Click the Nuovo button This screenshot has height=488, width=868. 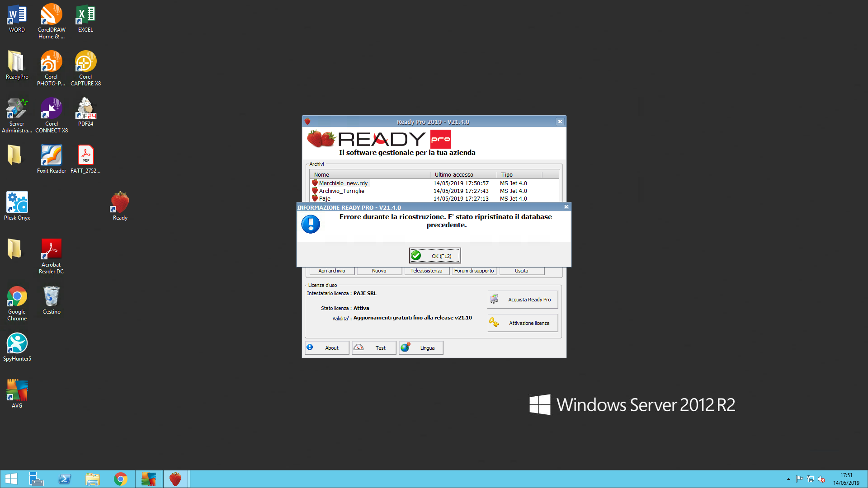point(379,271)
